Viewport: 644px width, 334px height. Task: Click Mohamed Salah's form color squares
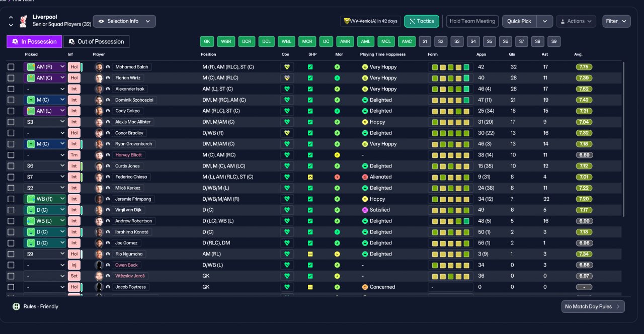click(450, 67)
